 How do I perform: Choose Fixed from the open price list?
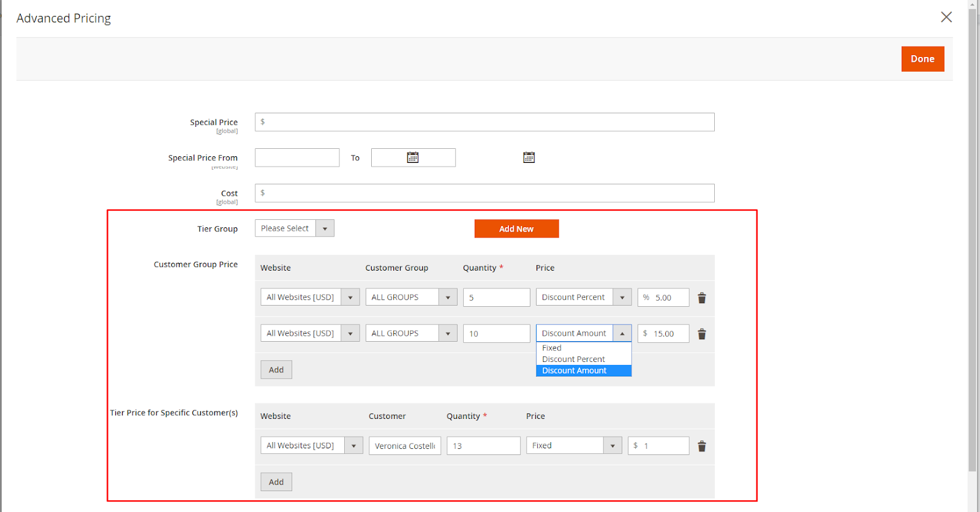click(552, 348)
